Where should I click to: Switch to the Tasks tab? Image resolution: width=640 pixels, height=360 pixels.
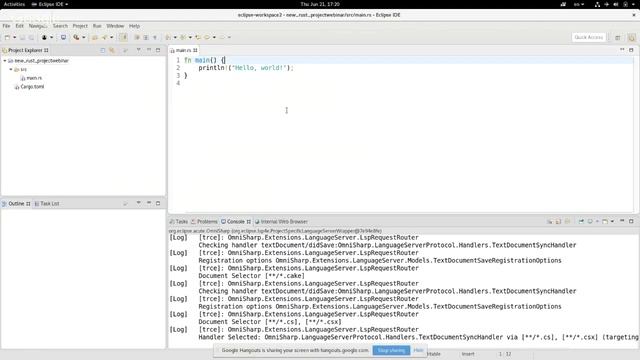click(x=178, y=222)
